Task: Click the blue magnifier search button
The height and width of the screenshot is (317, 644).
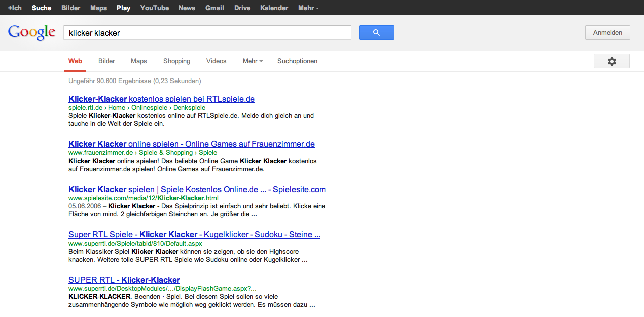Action: pyautogui.click(x=376, y=33)
